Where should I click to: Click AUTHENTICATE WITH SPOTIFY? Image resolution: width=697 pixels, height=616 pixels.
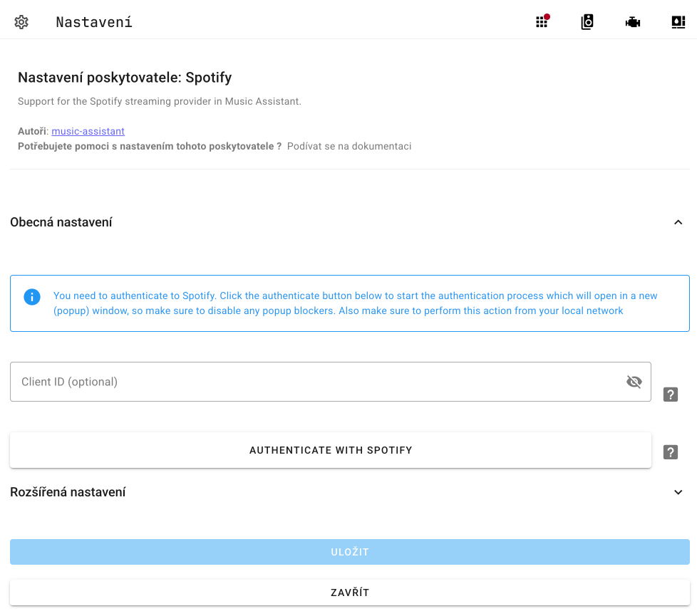pyautogui.click(x=330, y=450)
